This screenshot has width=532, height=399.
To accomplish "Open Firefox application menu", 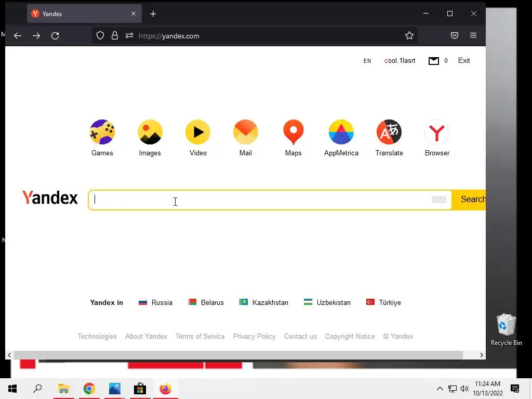I will tap(473, 35).
